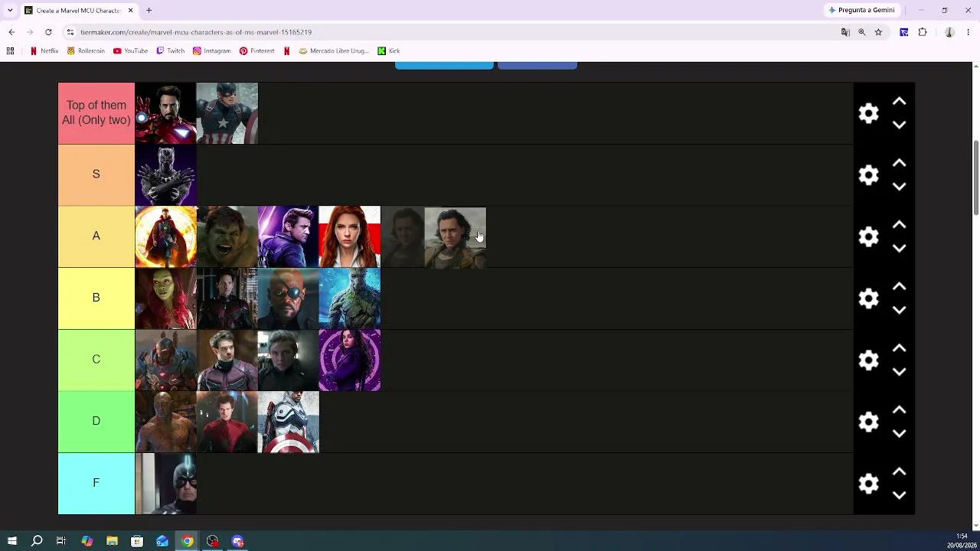The height and width of the screenshot is (551, 980).
Task: Select the masked character image in F tier
Action: point(165,484)
